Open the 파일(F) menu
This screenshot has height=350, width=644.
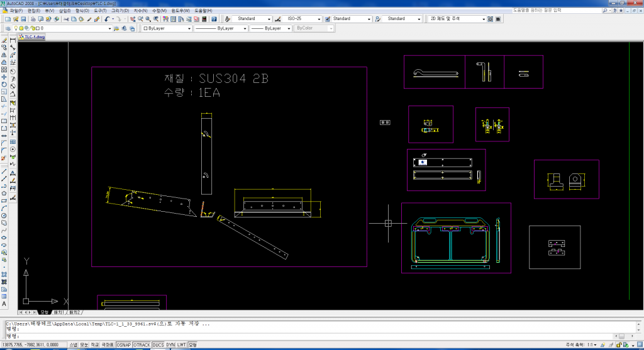pyautogui.click(x=16, y=11)
